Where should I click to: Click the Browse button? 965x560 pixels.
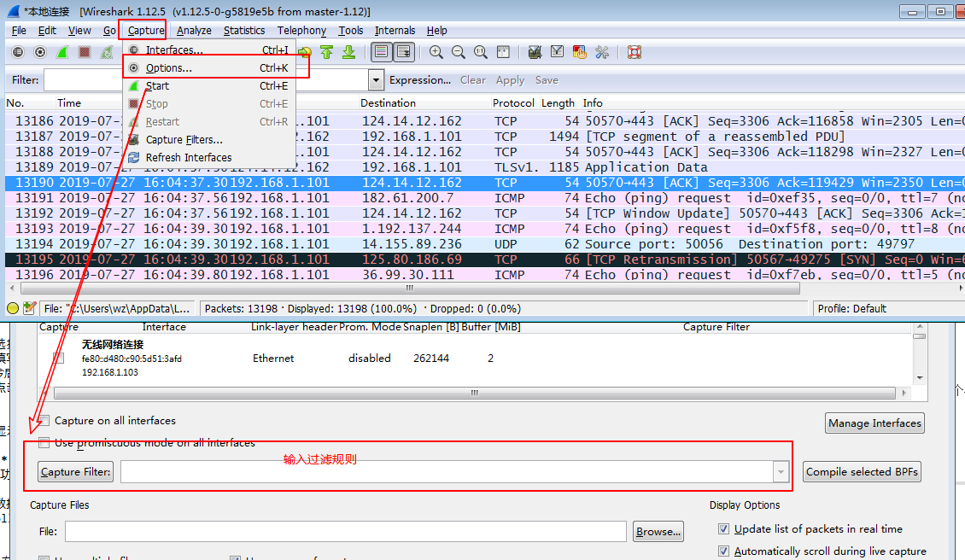(x=658, y=532)
